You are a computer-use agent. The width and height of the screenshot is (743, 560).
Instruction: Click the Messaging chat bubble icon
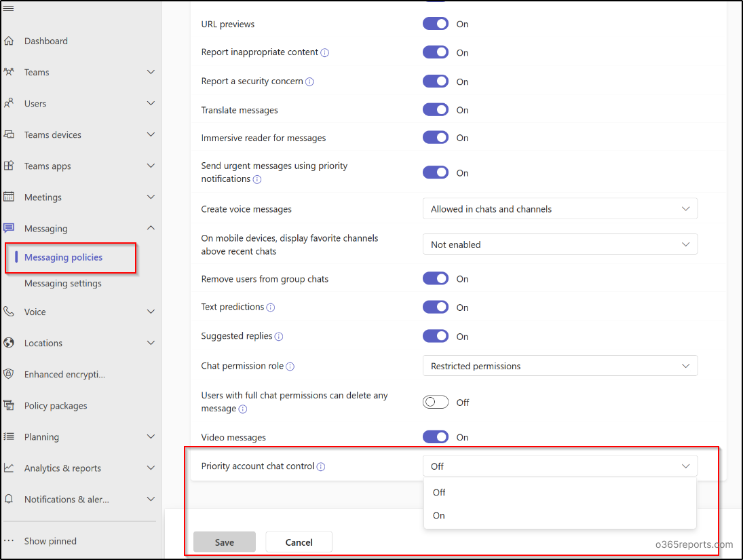[x=9, y=228]
